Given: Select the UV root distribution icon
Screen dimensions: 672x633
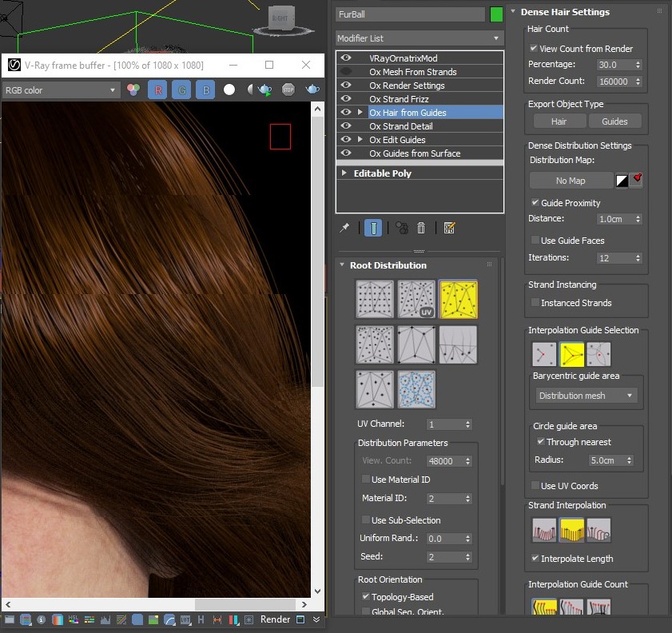Looking at the screenshot, I should pos(416,299).
